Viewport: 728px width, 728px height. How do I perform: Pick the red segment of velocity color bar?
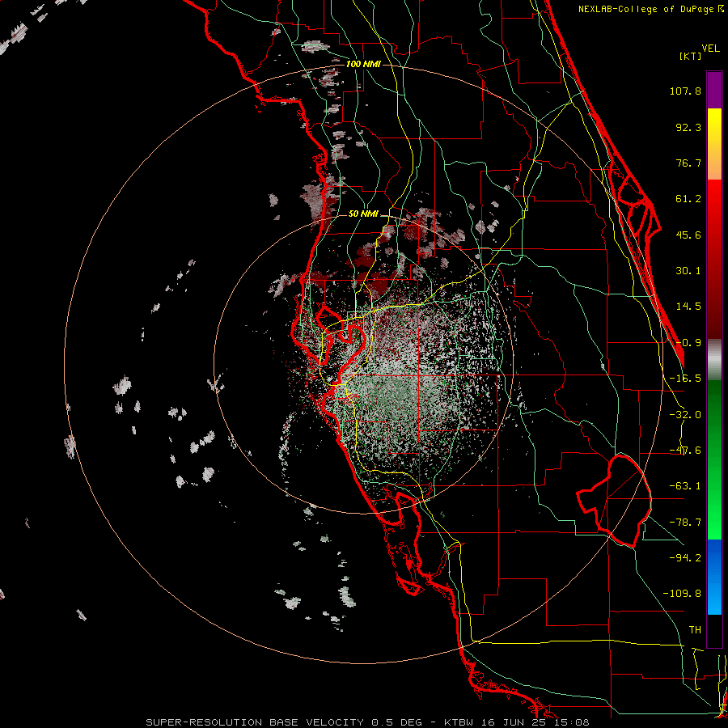714,259
